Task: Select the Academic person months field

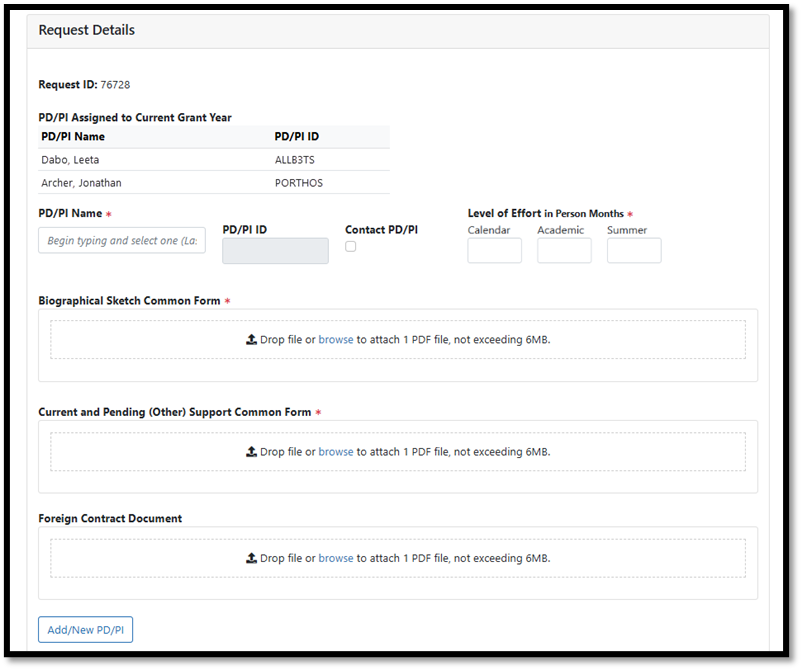Action: click(x=564, y=251)
